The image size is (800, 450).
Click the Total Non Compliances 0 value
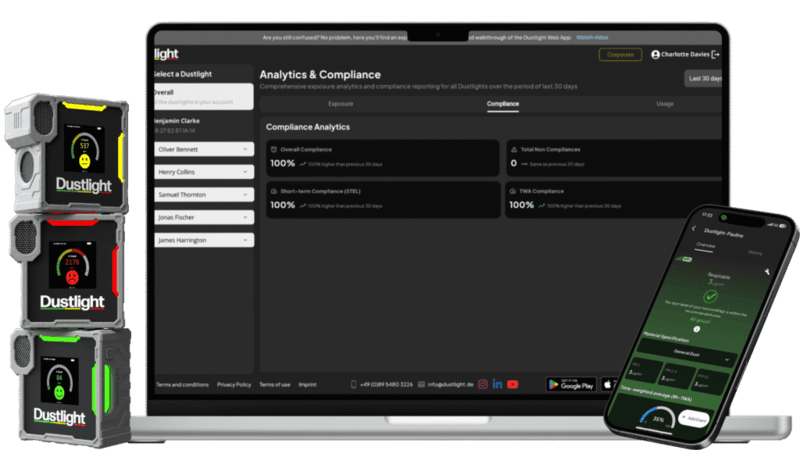513,163
